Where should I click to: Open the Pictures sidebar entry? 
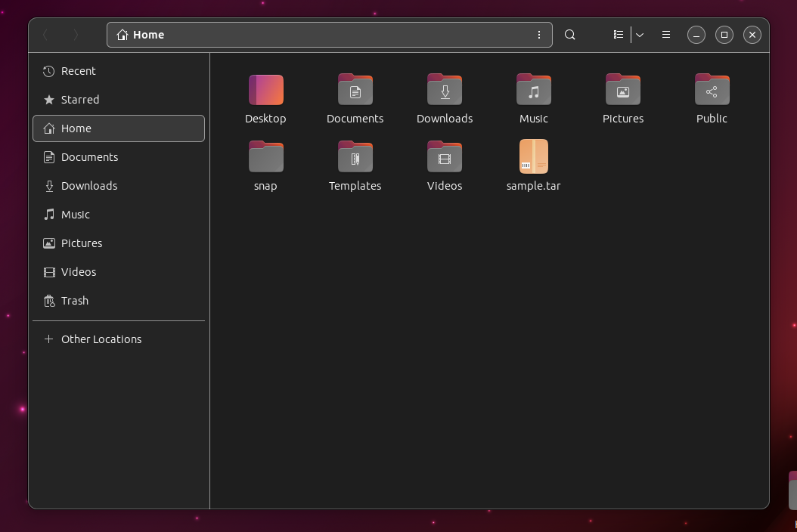[81, 243]
